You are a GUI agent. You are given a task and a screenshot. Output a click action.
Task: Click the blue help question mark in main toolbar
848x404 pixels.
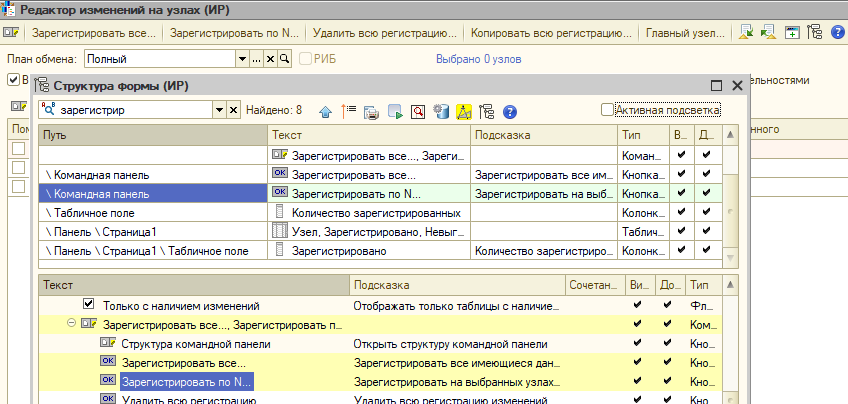pos(837,33)
